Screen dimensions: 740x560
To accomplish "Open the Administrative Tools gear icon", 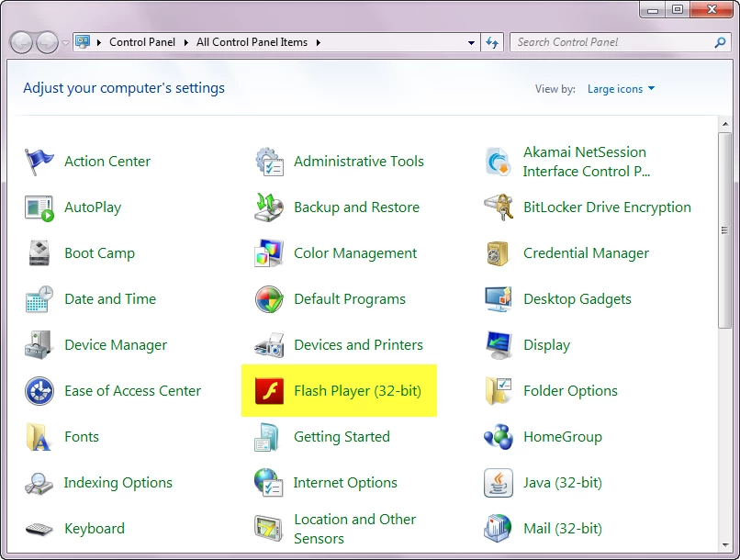I will (269, 162).
